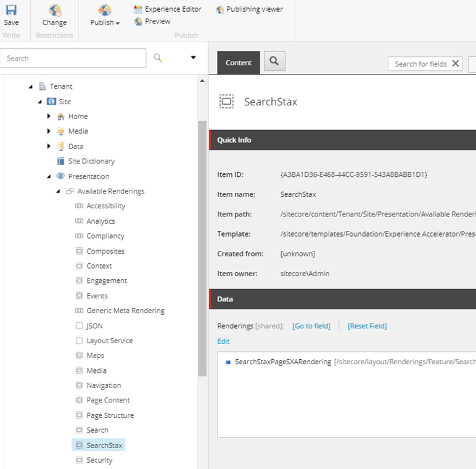The width and height of the screenshot is (476, 469).
Task: Click the Save floppy disk icon
Action: click(11, 10)
